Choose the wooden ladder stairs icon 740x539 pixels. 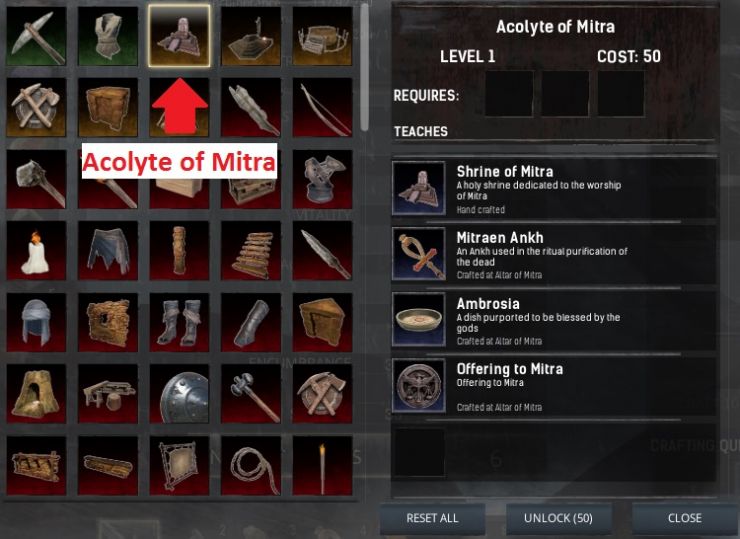click(x=251, y=251)
